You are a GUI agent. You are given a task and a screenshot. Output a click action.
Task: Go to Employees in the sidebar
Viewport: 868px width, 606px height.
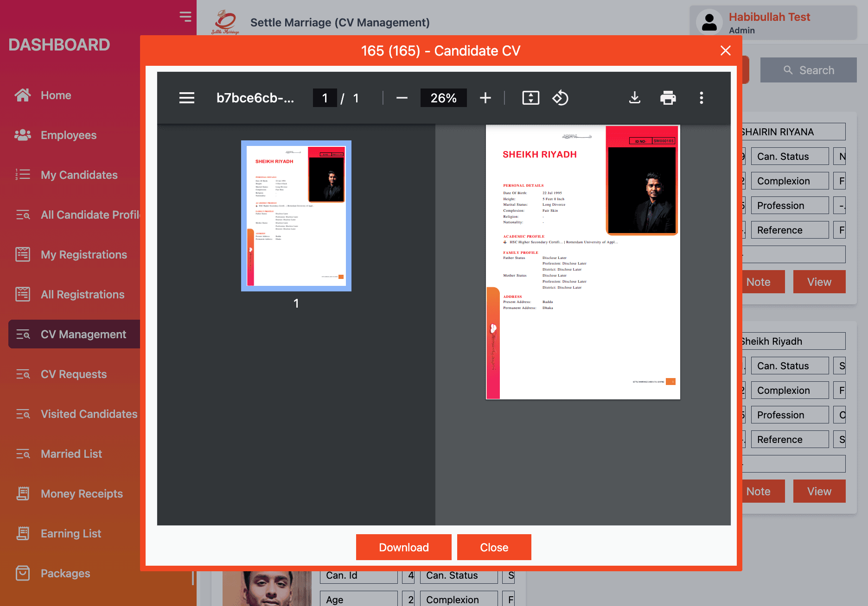click(x=68, y=135)
